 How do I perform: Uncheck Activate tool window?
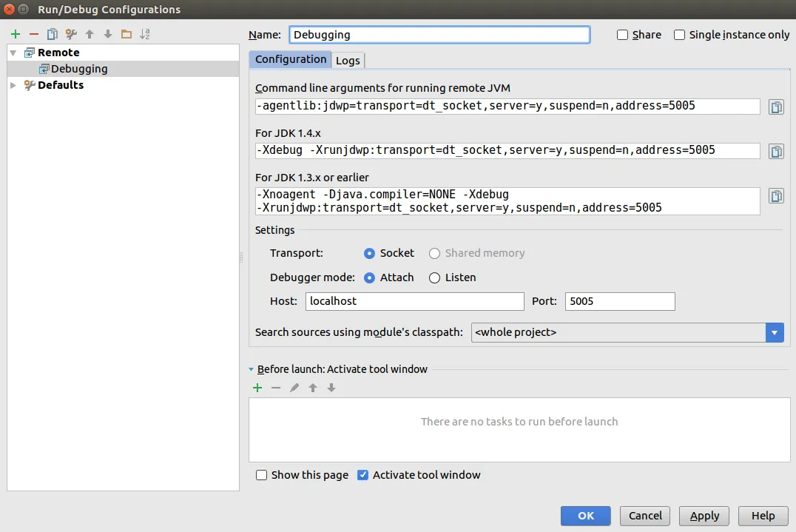(362, 475)
